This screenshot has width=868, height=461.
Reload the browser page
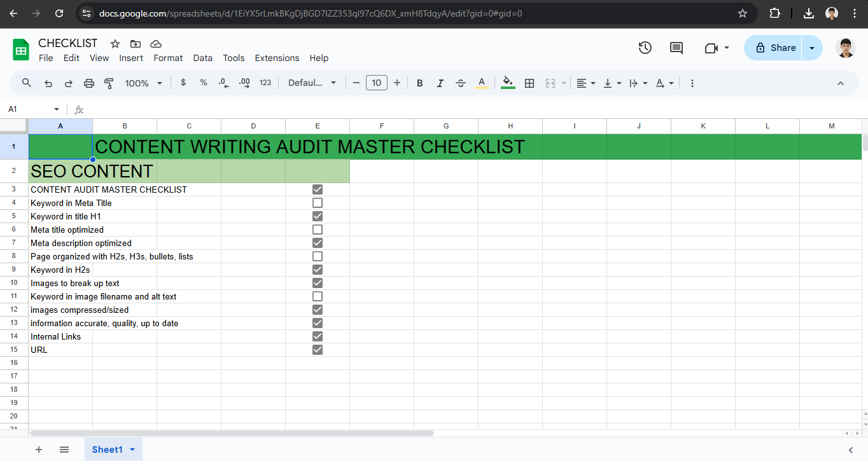[59, 13]
